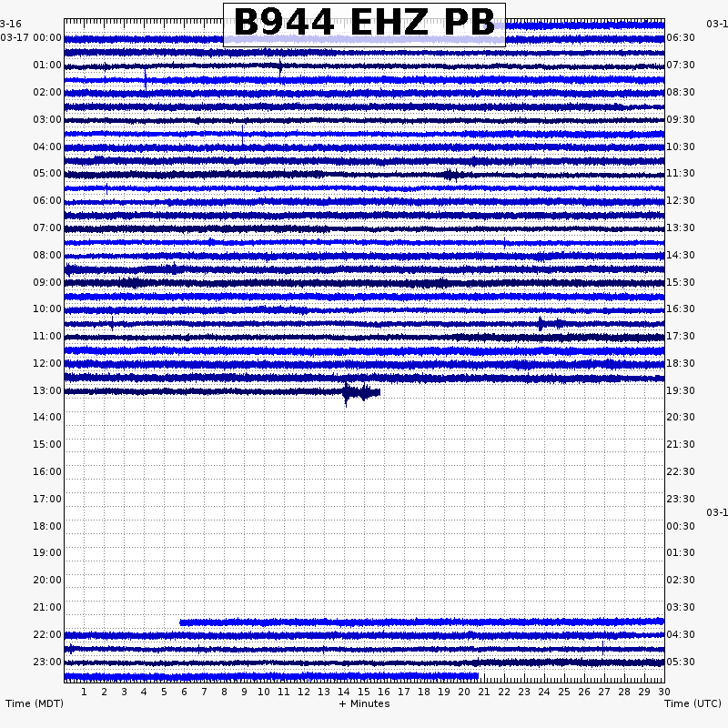Click the 13:30 UTC time label
728x728 pixels.
tap(681, 228)
